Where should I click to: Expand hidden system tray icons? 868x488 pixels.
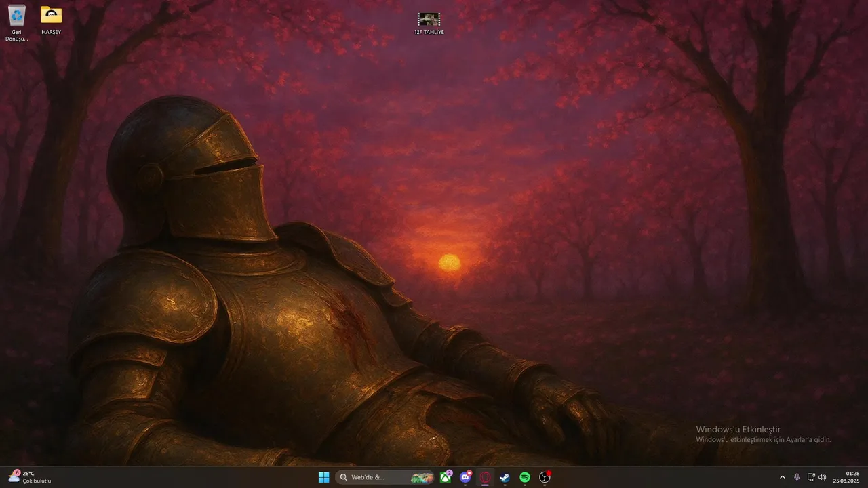pos(783,477)
